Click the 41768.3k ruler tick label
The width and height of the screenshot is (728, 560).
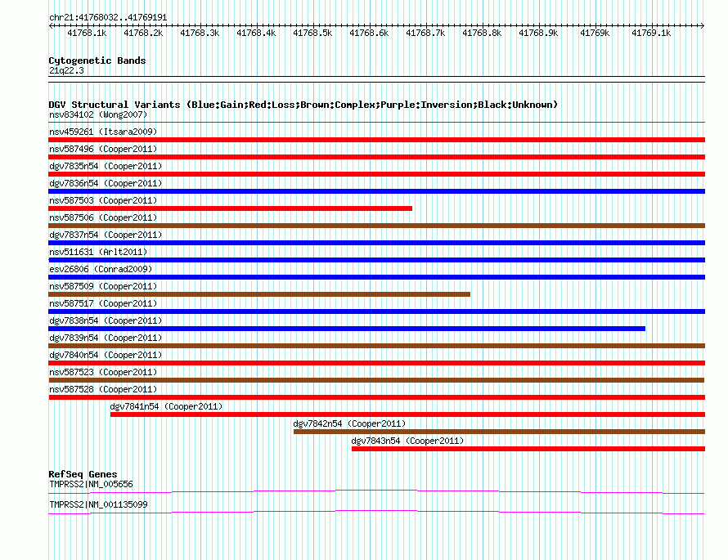point(200,33)
